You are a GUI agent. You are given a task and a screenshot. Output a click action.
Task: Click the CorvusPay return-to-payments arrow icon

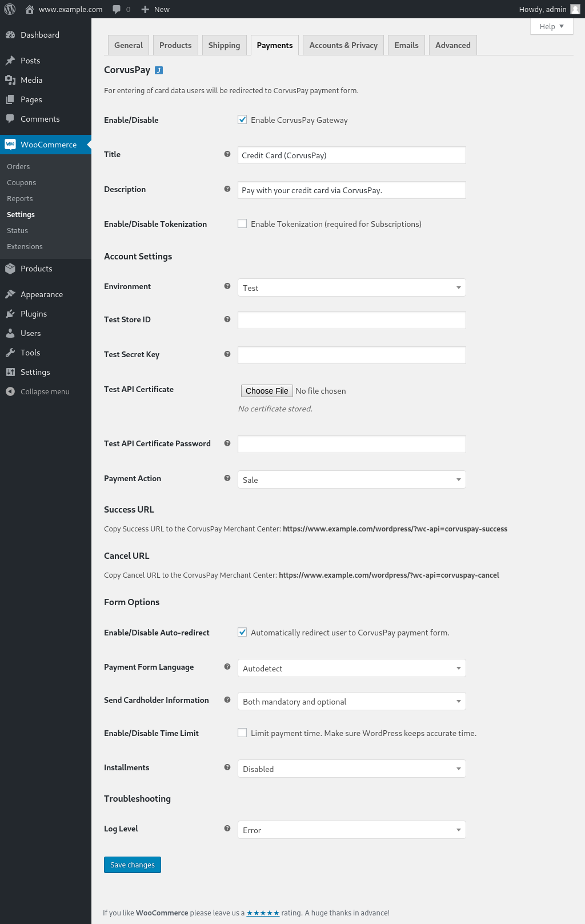point(159,70)
